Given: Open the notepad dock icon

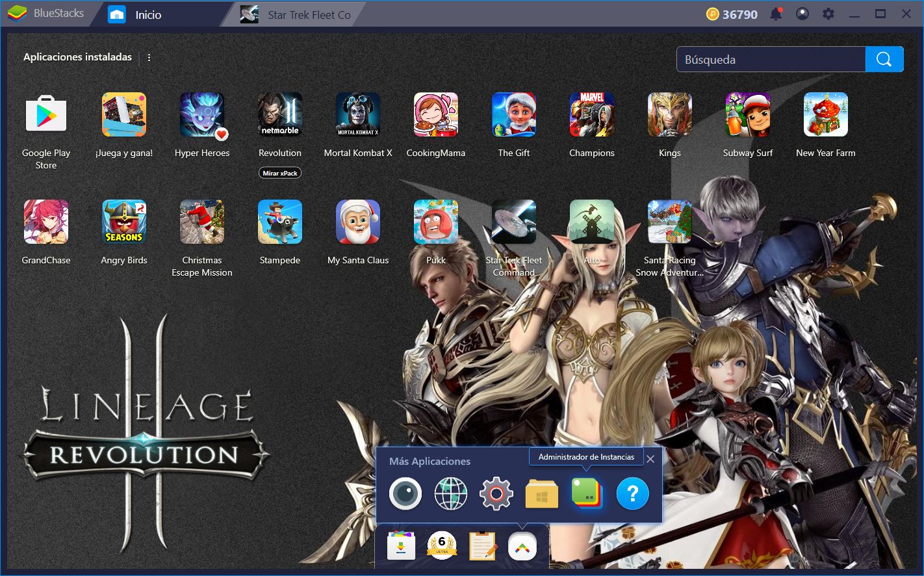Looking at the screenshot, I should tap(483, 545).
